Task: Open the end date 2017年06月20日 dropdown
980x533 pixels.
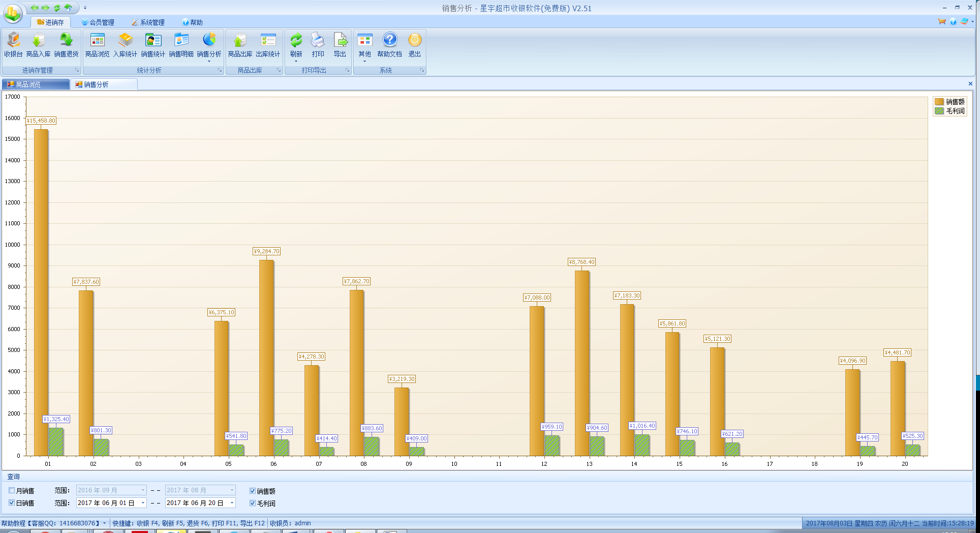Action: 232,503
